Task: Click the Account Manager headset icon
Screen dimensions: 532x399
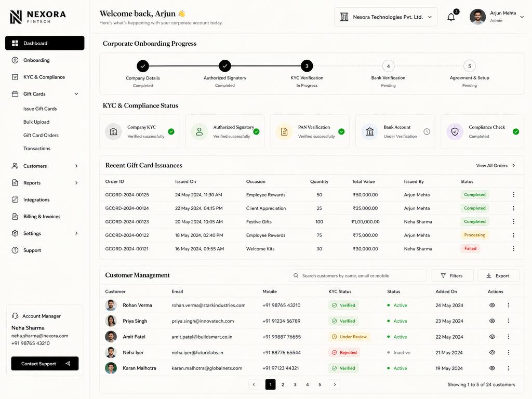Action: point(15,316)
